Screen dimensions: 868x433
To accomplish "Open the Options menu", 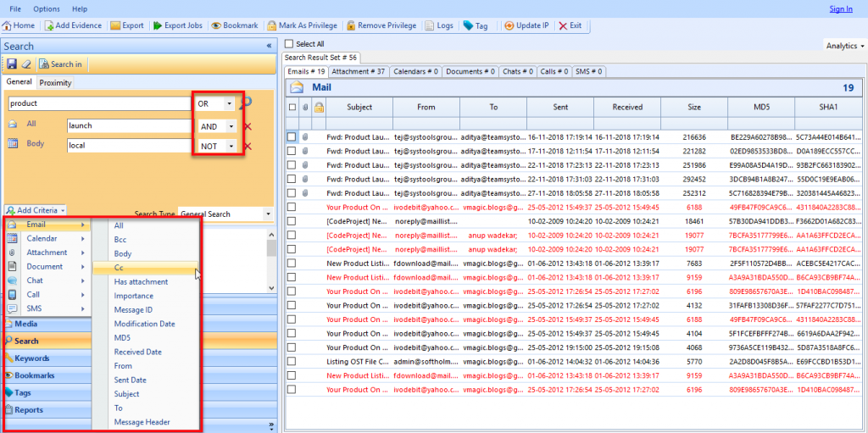I will click(x=47, y=8).
